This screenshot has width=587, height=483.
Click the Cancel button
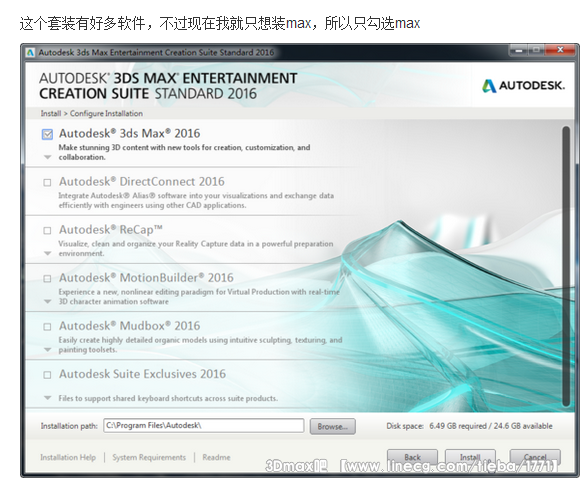pos(535,457)
